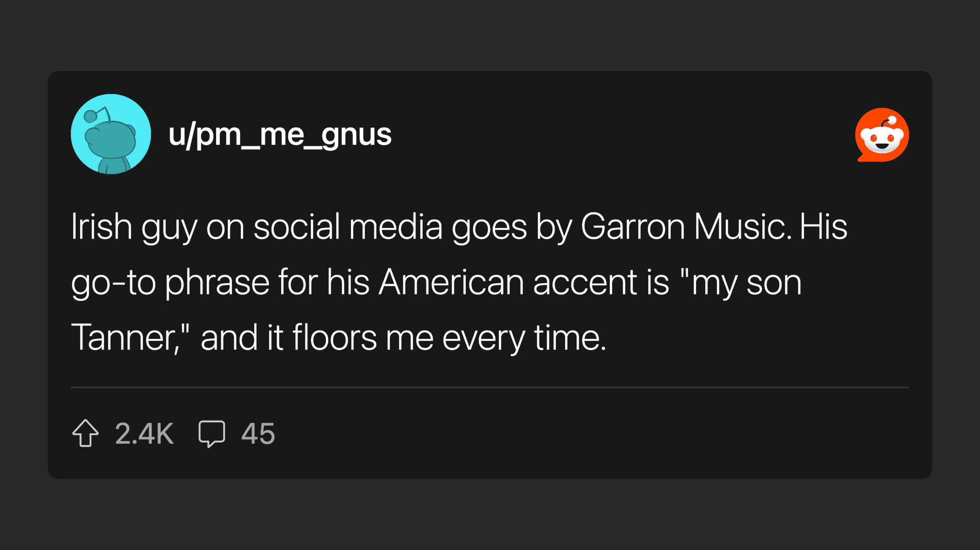Screen dimensions: 980x550
Task: Open the u/pm_me_gnus profile link
Action: tap(280, 135)
